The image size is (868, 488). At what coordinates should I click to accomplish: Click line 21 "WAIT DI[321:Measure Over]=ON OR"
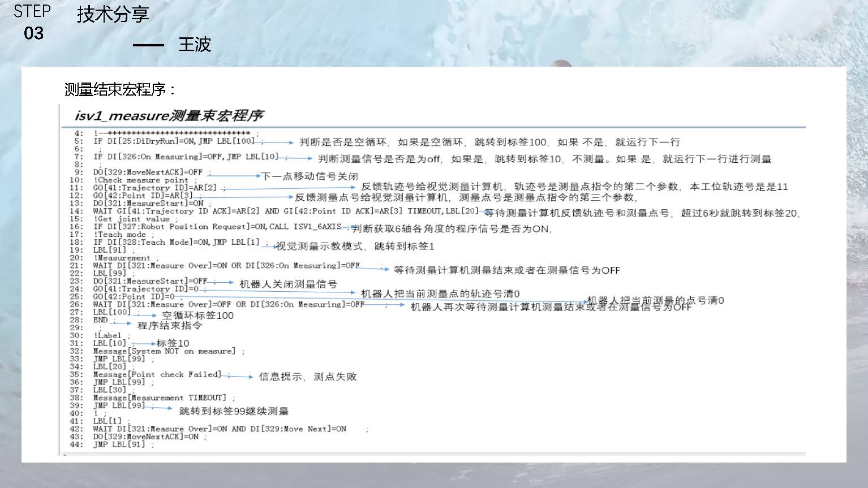point(226,265)
